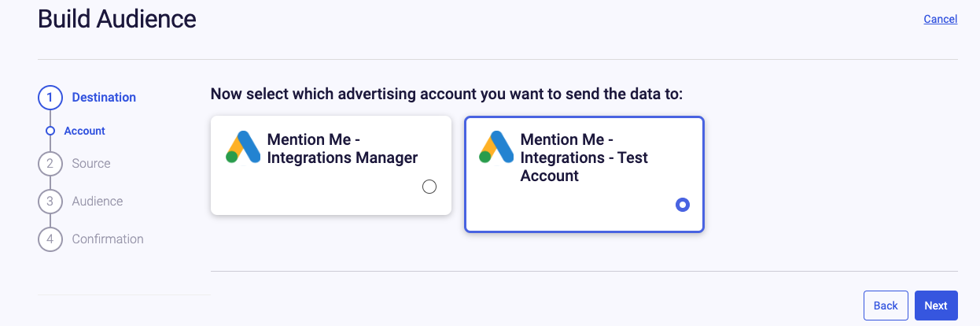Click Google Ads logo on Test Account card
The height and width of the screenshot is (326, 980).
496,146
